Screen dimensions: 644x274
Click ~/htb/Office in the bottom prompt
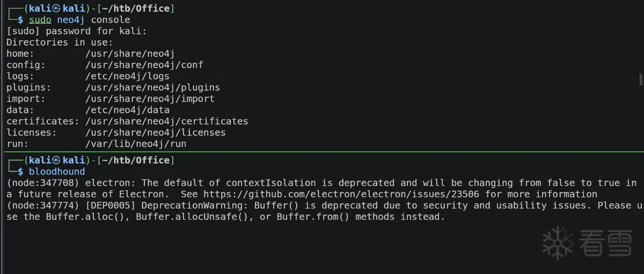coord(136,160)
